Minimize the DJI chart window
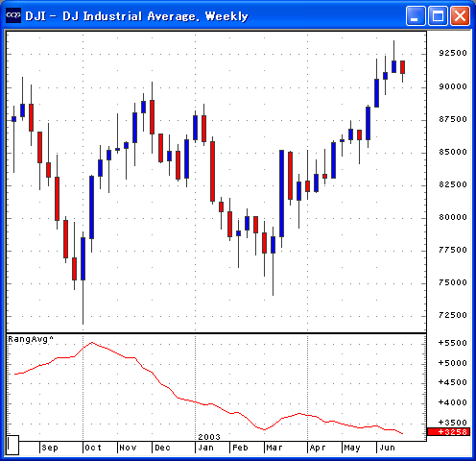 tap(416, 15)
